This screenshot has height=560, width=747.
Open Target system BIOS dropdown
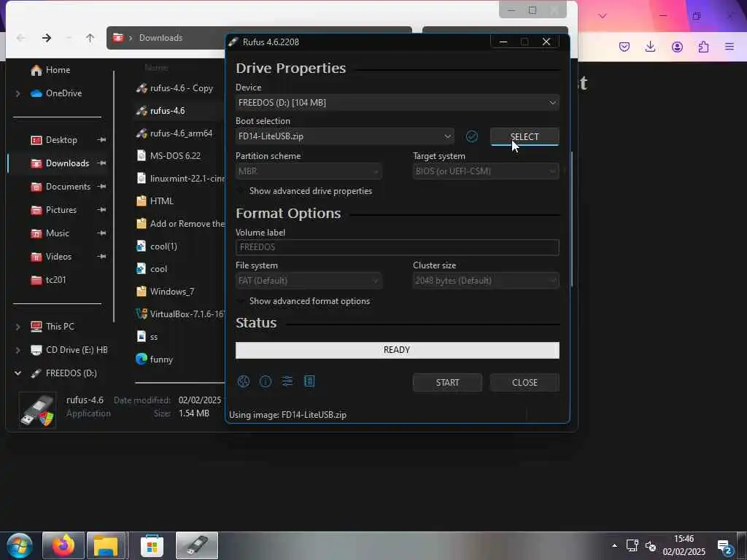[x=486, y=171]
